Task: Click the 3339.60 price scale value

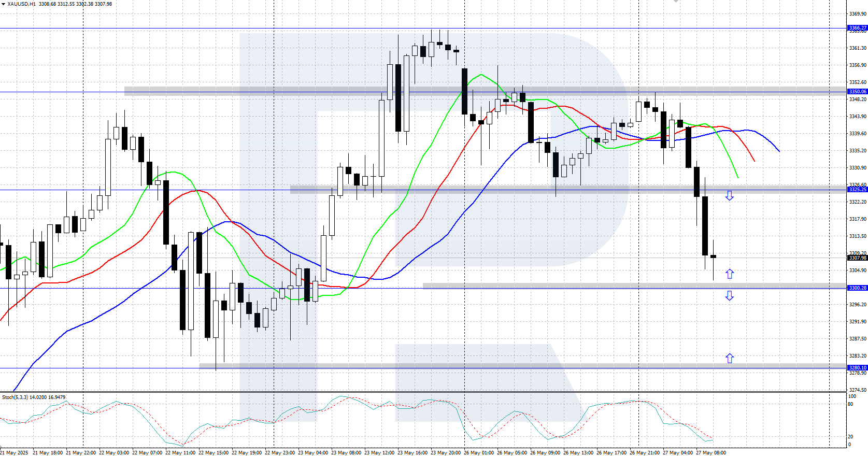Action: click(x=858, y=134)
